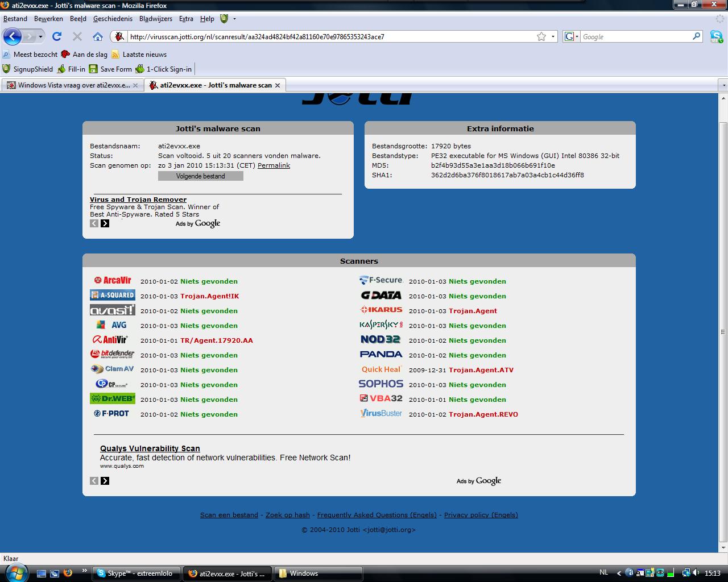Click the taskbar clock showing 15:13
Screen dimensions: 728x582
pos(712,573)
